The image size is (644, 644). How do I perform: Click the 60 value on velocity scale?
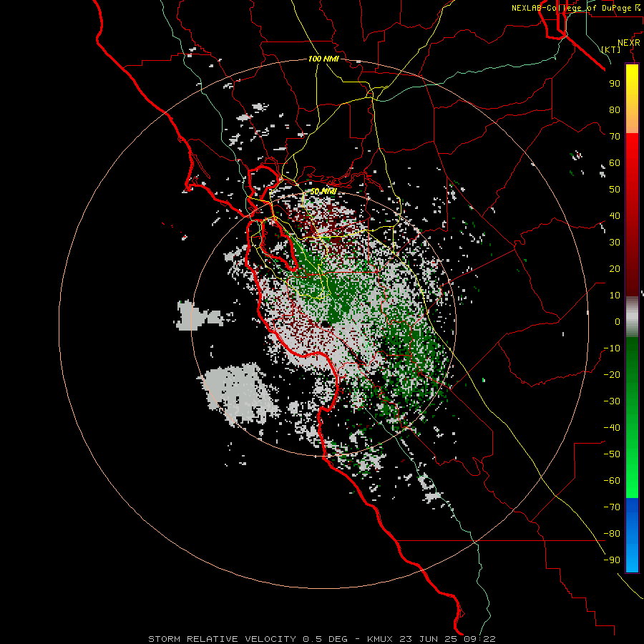point(615,162)
